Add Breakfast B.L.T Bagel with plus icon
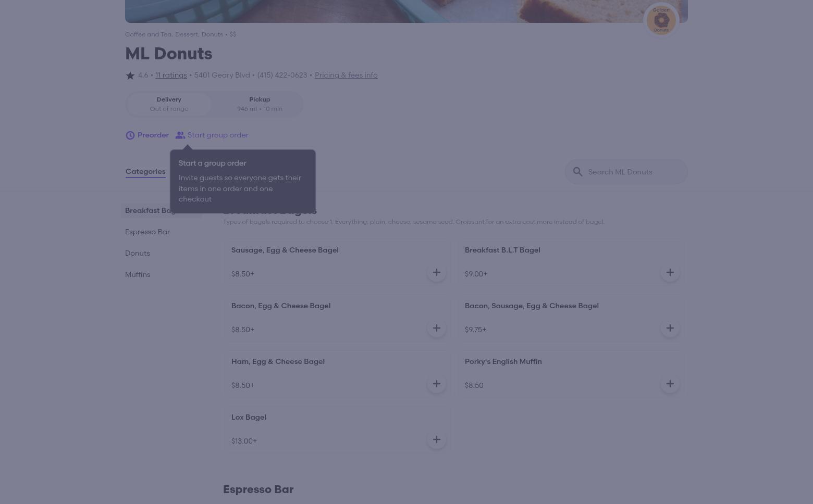Screen dimensions: 813x504 (x=670, y=272)
